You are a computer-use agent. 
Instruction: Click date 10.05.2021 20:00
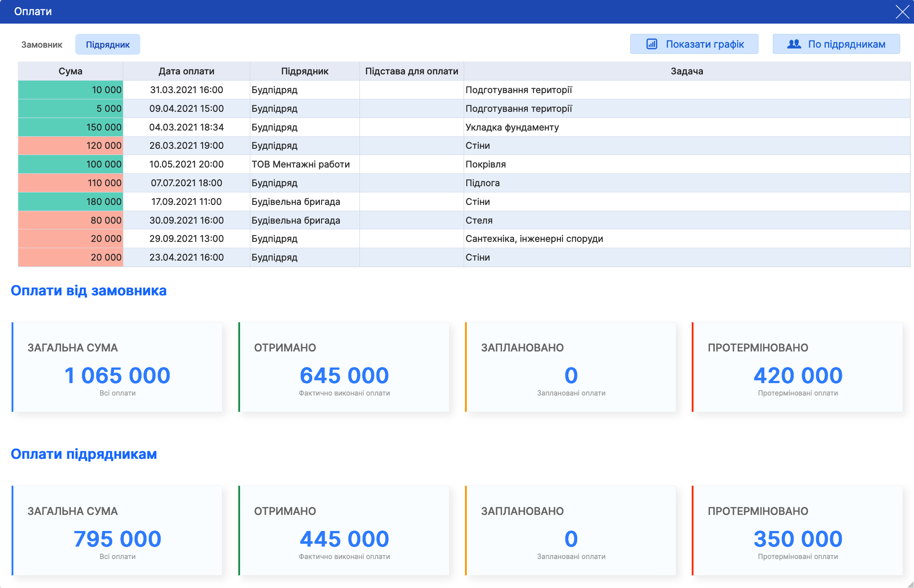pyautogui.click(x=186, y=164)
